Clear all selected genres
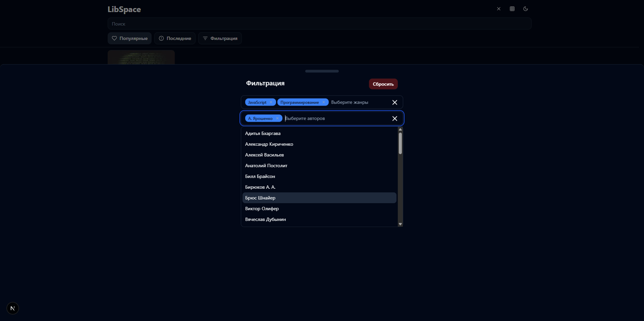 coord(395,102)
